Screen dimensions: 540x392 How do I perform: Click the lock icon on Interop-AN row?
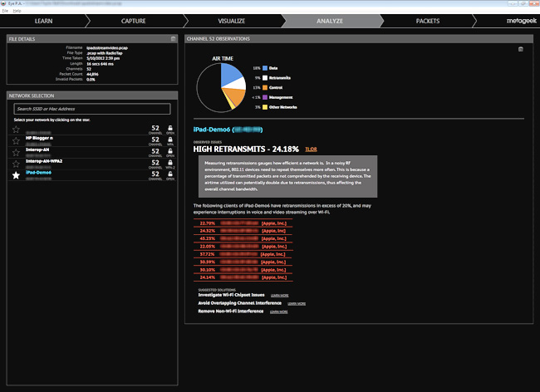170,151
